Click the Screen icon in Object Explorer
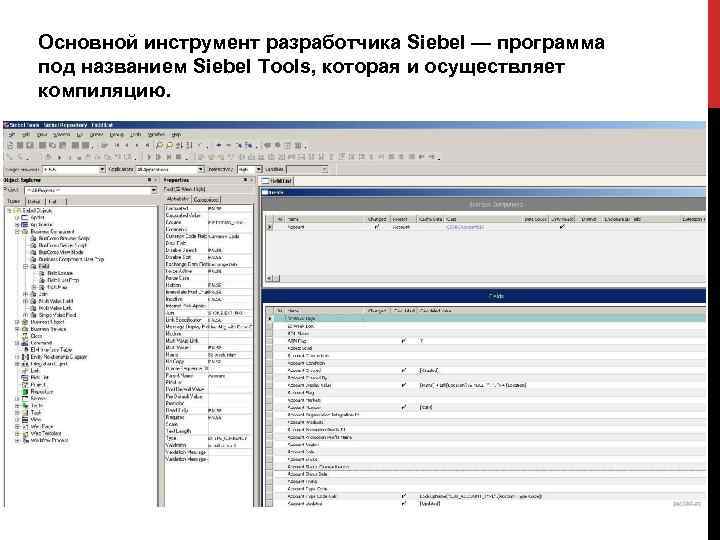This screenshot has height=540, width=720. 25,399
